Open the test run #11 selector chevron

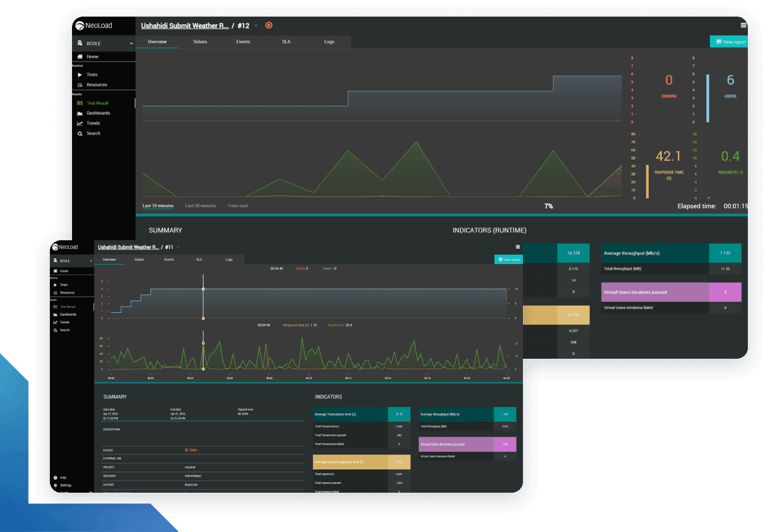click(178, 247)
